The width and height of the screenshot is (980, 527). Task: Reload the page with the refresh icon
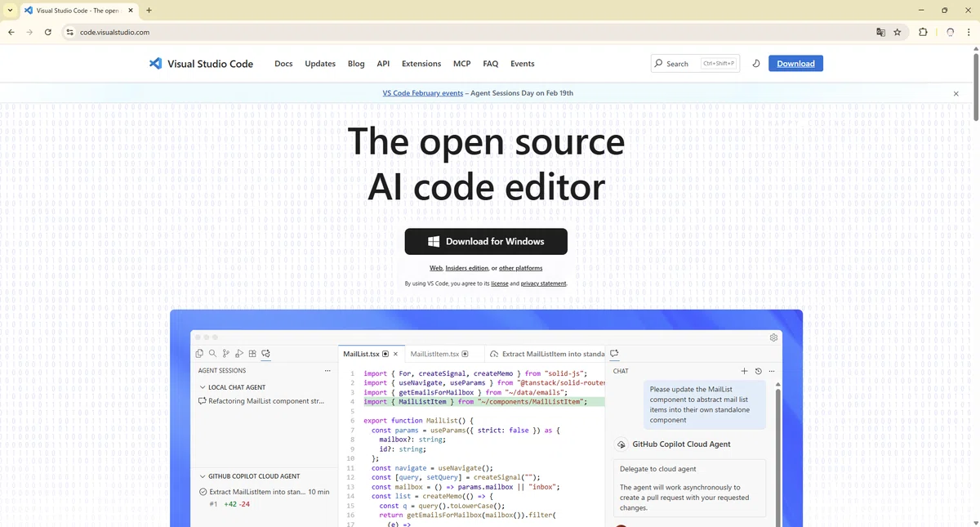[x=48, y=32]
